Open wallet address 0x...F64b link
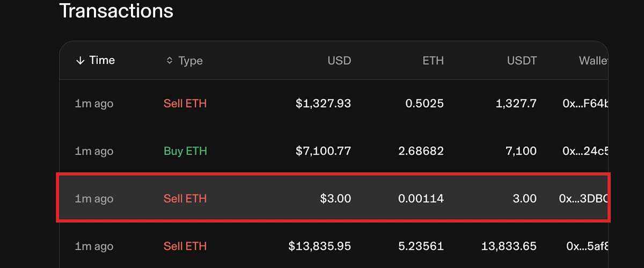The width and height of the screenshot is (644, 268). tap(586, 104)
